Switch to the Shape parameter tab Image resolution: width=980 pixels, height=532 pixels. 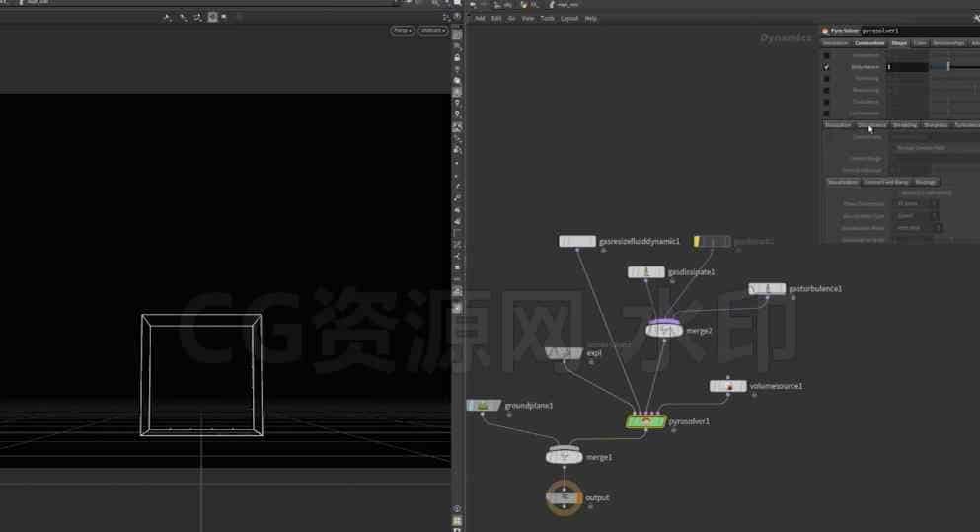coord(899,43)
